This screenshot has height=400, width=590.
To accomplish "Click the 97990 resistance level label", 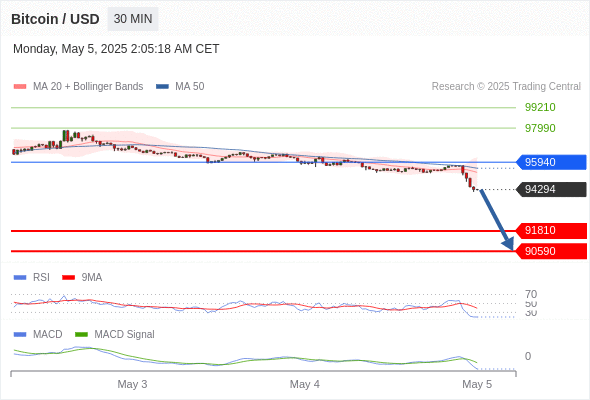I will pyautogui.click(x=540, y=128).
